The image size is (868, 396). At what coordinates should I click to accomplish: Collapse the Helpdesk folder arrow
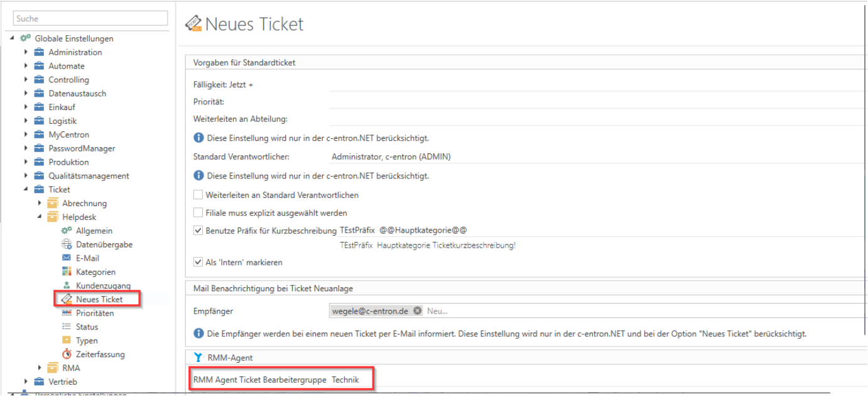point(40,217)
